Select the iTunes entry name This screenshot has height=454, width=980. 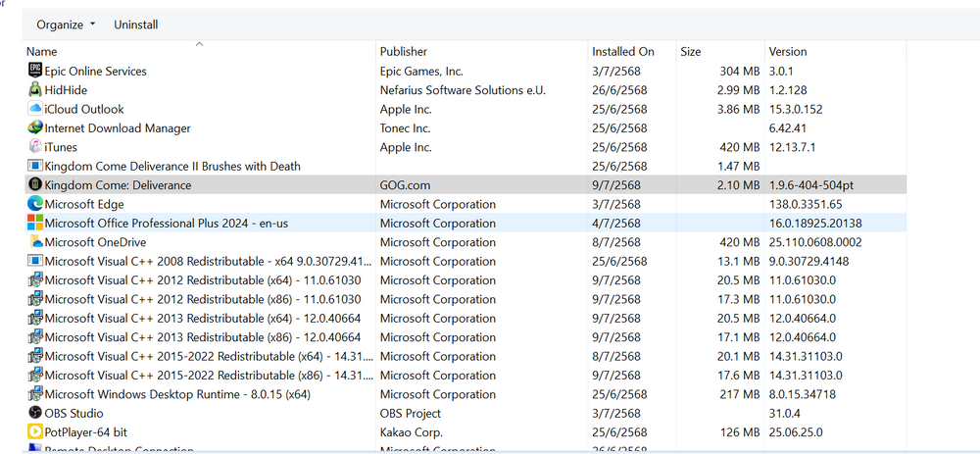(x=61, y=148)
